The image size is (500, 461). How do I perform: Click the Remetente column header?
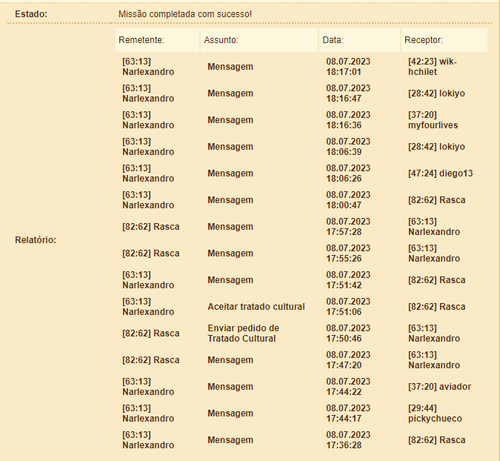tap(157, 40)
